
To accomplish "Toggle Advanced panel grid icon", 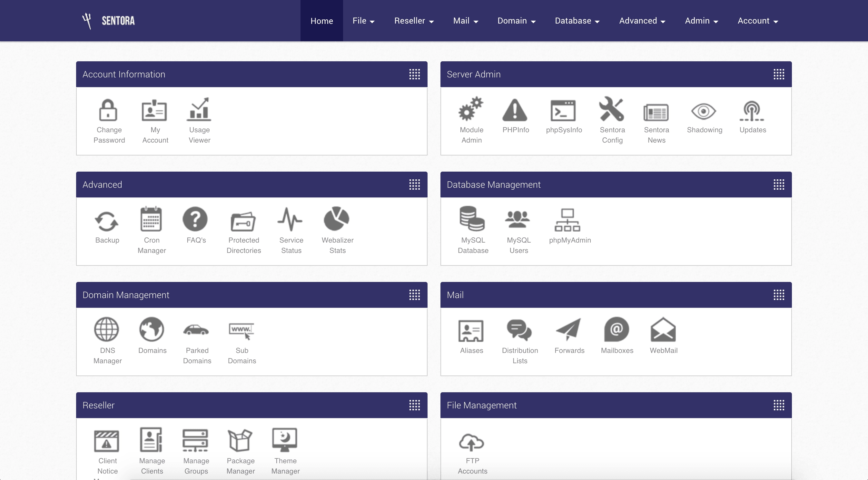I will coord(414,185).
